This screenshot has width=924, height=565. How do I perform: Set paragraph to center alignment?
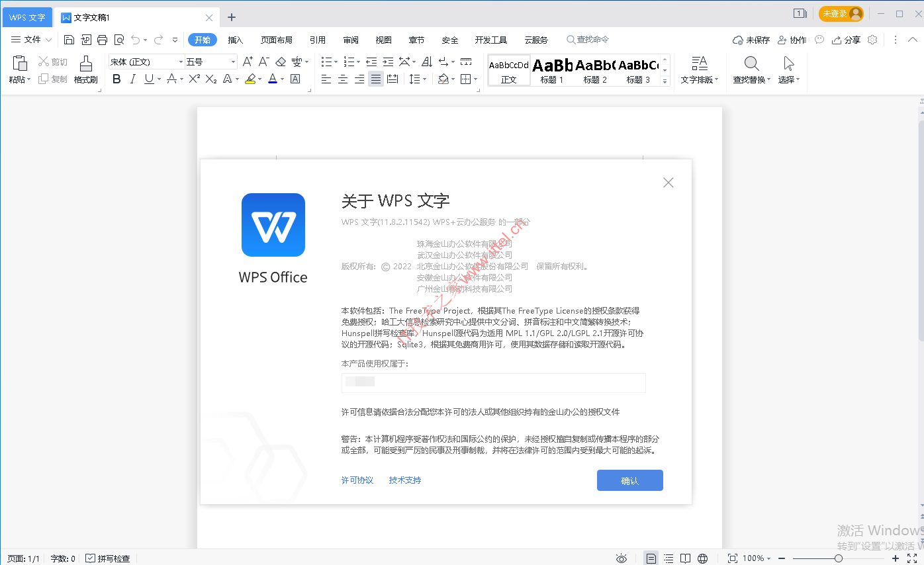[x=343, y=79]
